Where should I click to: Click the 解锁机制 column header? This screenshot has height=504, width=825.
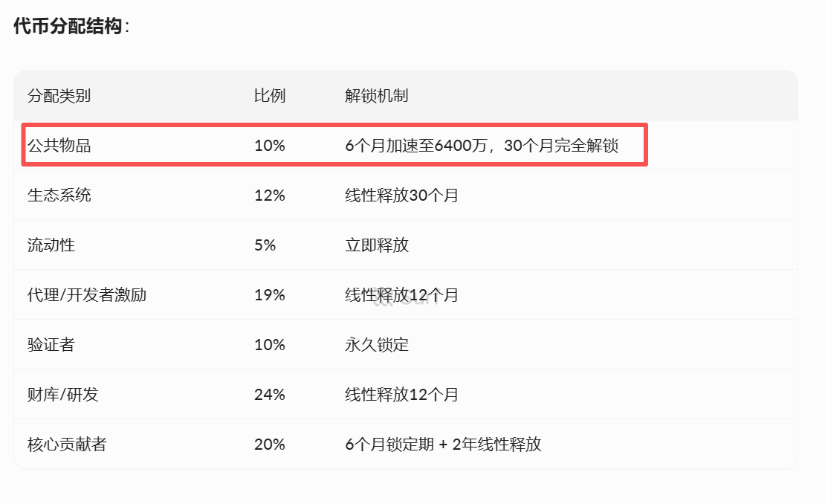(x=376, y=96)
